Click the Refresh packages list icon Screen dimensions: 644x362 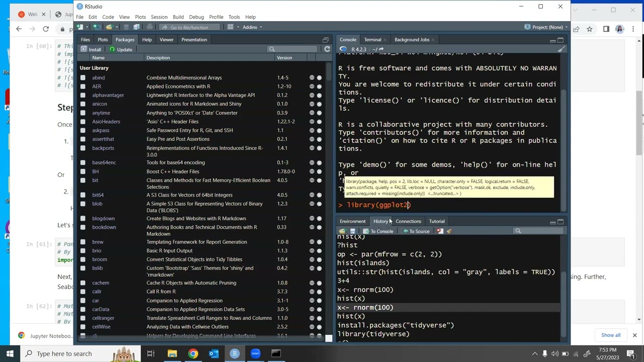[x=327, y=49]
